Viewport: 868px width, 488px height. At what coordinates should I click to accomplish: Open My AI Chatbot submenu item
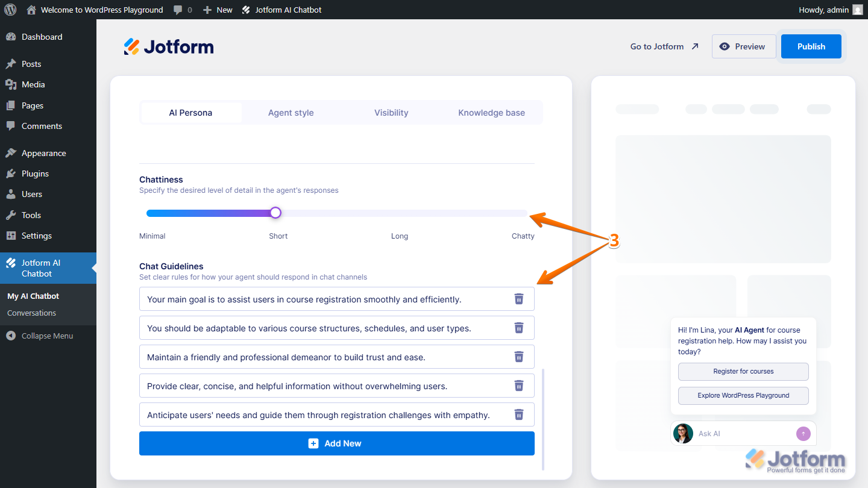tap(33, 296)
